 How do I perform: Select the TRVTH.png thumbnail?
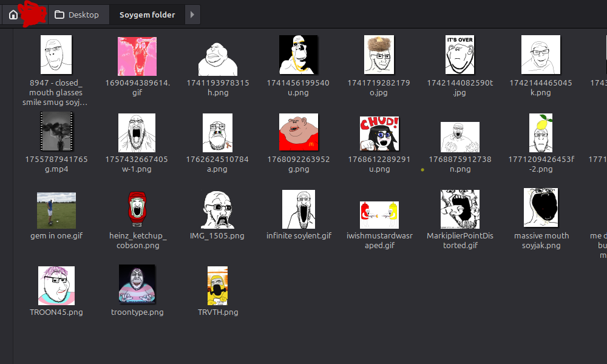tap(217, 286)
